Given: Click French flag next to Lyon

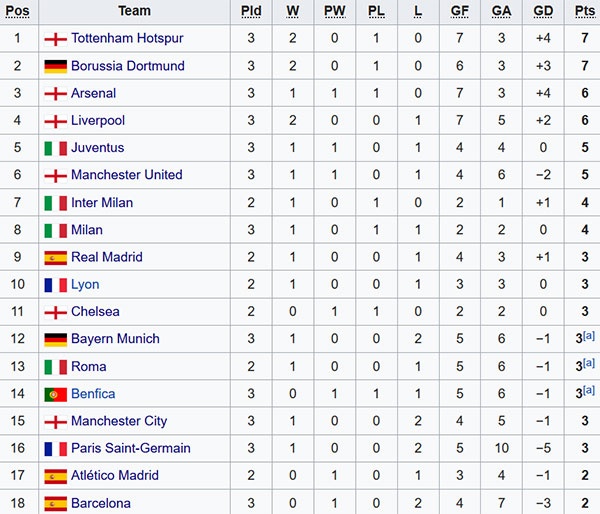Looking at the screenshot, I should (55, 285).
